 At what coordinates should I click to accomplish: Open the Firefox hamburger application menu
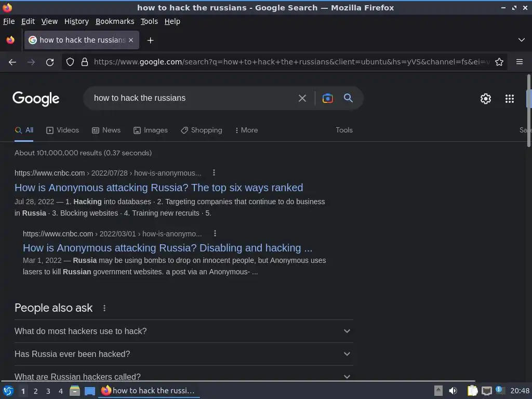point(520,62)
